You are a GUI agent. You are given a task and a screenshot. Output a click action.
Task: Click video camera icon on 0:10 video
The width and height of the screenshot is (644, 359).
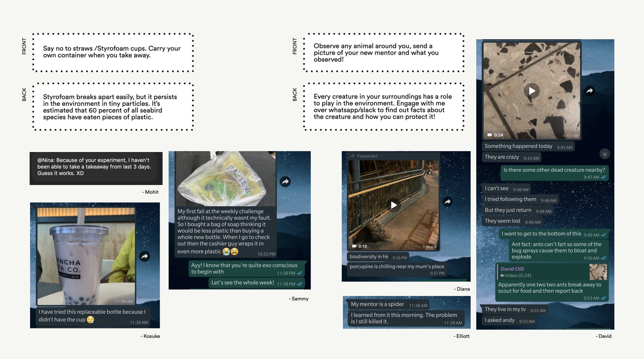(x=354, y=246)
